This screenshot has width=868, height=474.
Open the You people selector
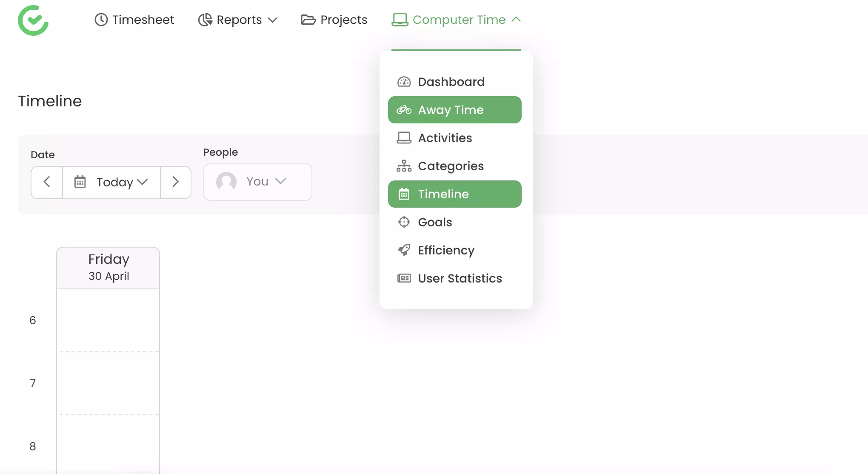click(257, 182)
